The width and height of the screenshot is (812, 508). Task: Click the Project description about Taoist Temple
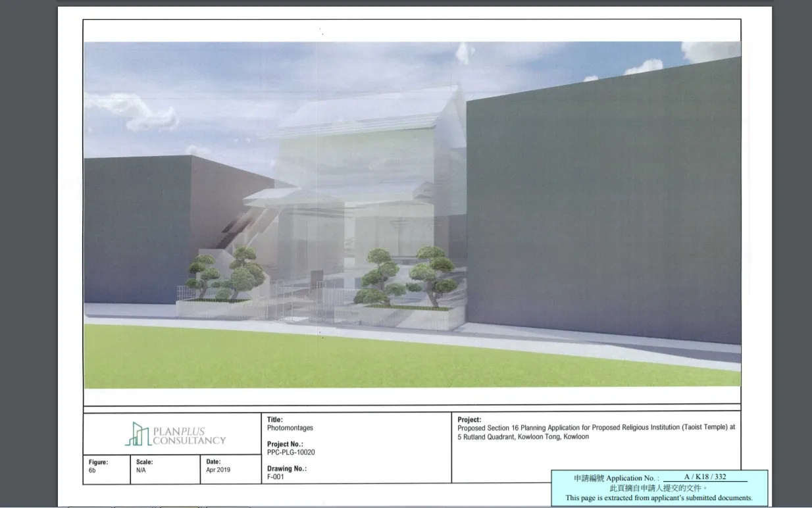pyautogui.click(x=596, y=432)
